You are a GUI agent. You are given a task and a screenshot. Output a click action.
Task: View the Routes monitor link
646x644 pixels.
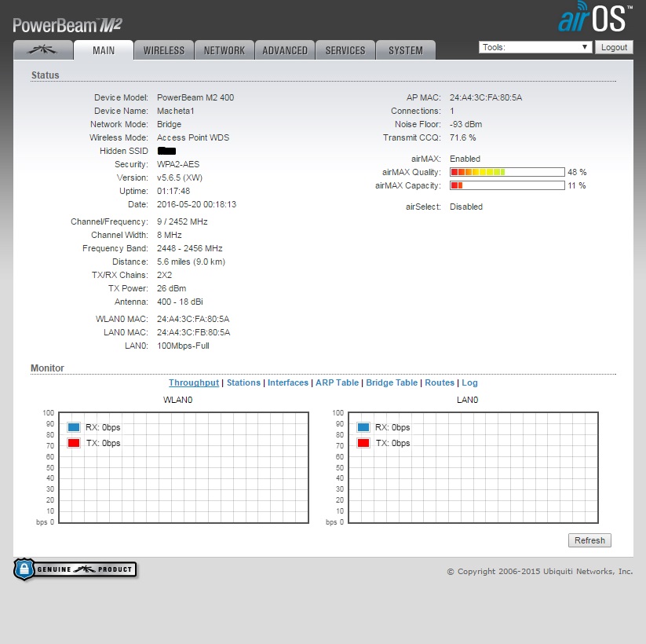coord(440,382)
